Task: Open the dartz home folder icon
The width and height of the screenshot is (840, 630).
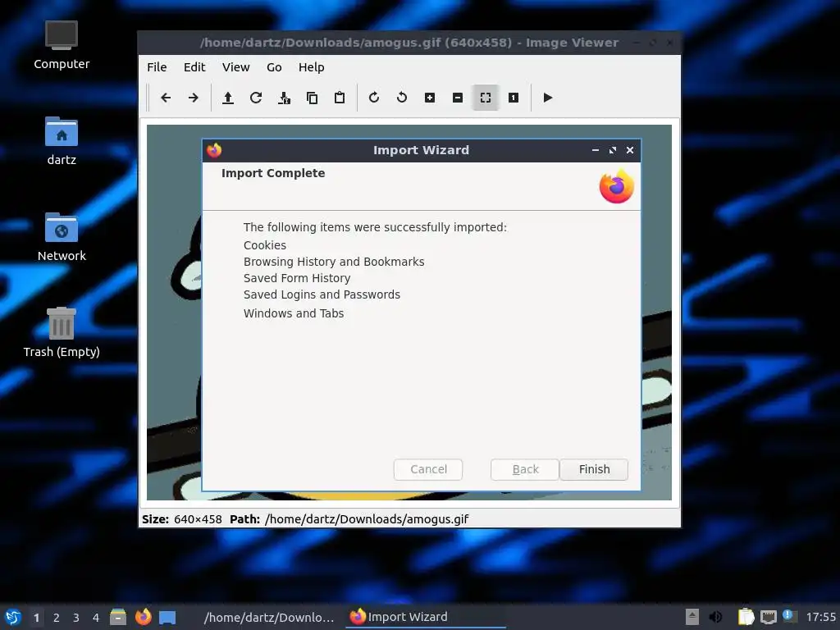Action: [x=62, y=141]
